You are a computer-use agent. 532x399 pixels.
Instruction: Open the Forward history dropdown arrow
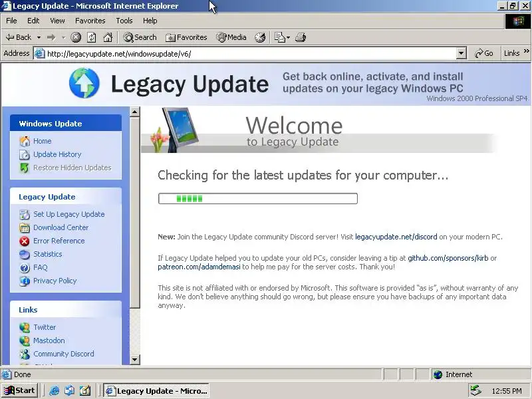tap(63, 37)
